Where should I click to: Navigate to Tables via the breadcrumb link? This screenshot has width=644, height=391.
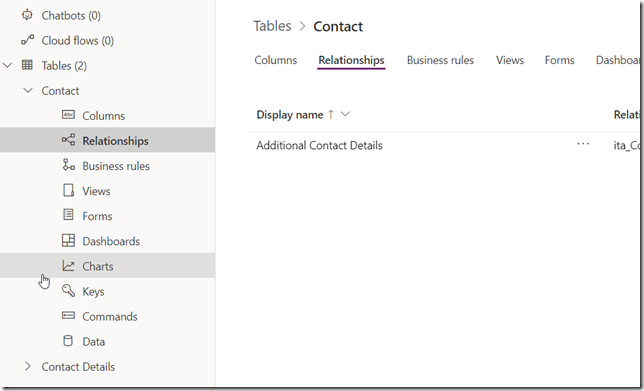(x=272, y=26)
